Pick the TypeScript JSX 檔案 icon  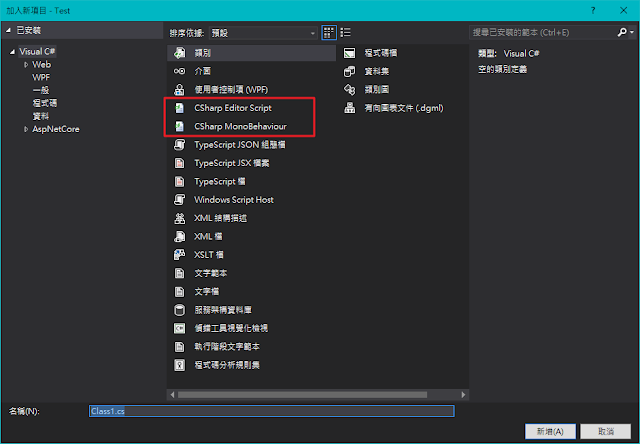[180, 163]
